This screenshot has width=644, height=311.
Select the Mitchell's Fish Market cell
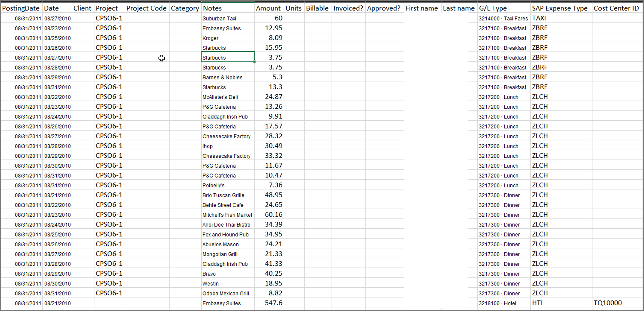228,215
